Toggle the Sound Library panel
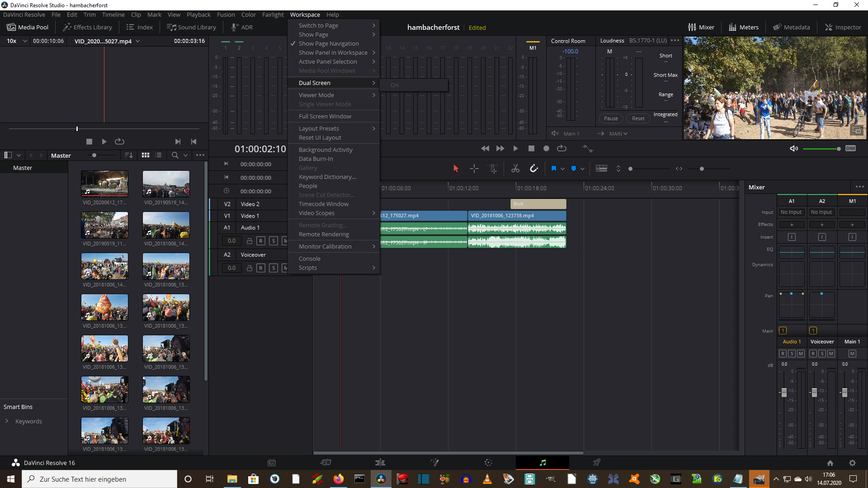The width and height of the screenshot is (868, 488). click(x=192, y=27)
